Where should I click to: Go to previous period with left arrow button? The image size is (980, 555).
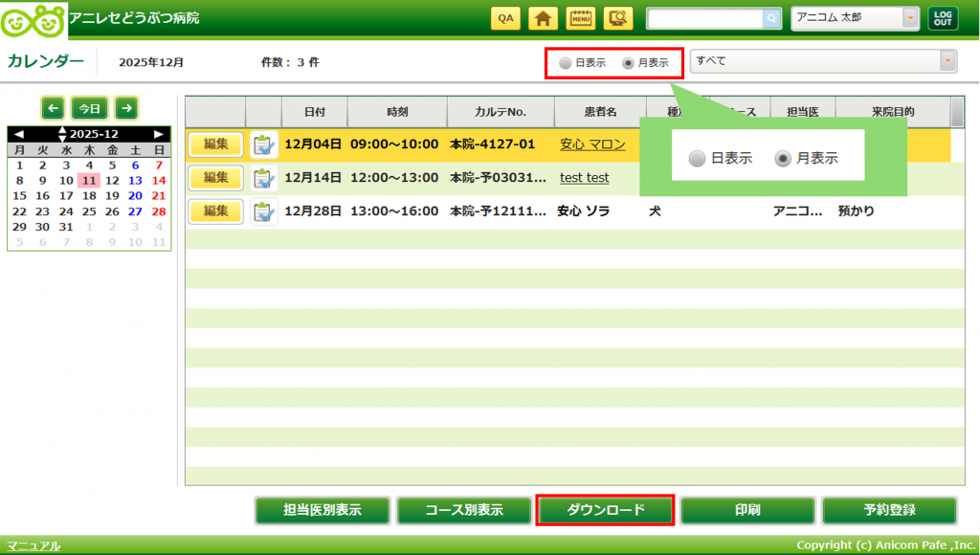pos(53,108)
